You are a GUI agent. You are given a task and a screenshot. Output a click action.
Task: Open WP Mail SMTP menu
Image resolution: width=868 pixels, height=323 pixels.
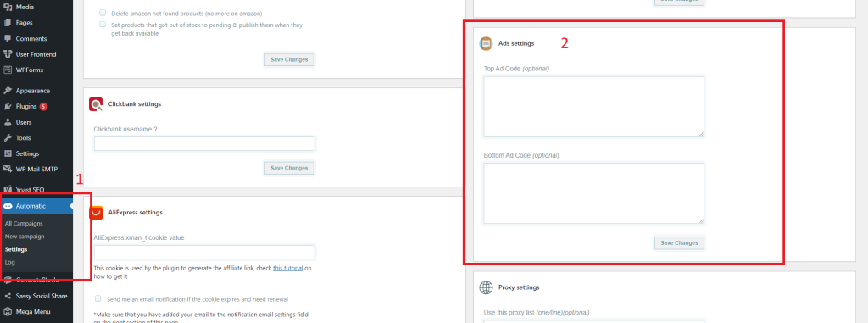pos(36,169)
